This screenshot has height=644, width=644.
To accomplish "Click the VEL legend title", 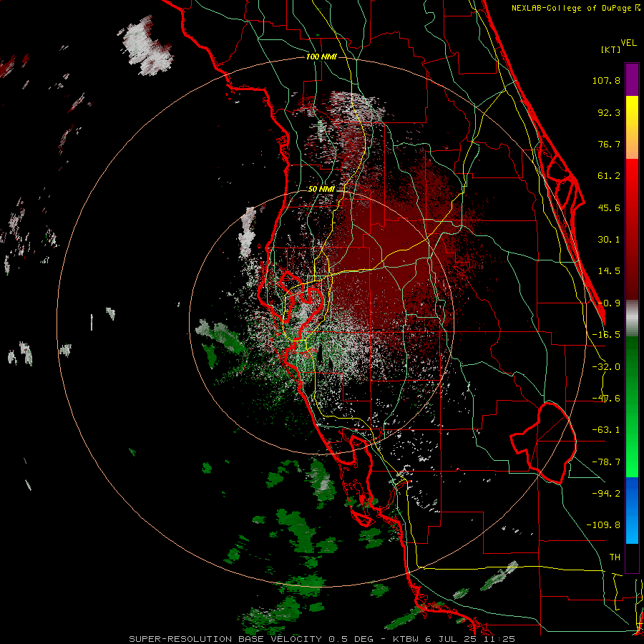I will 628,43.
